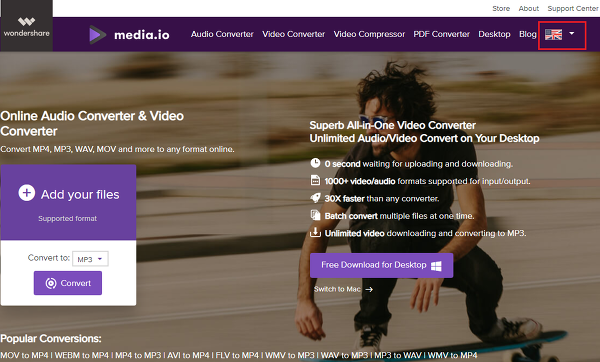Click the WEBM to MP4 conversion link

82,355
